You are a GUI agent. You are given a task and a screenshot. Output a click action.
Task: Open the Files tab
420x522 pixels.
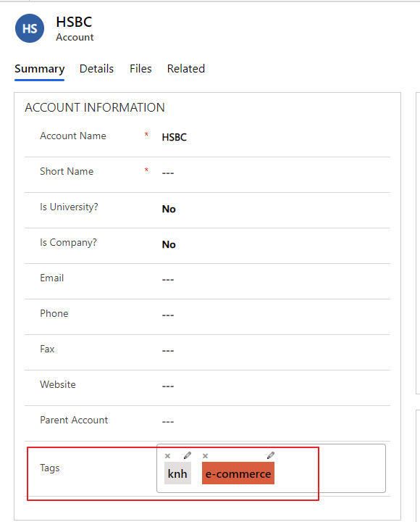140,69
